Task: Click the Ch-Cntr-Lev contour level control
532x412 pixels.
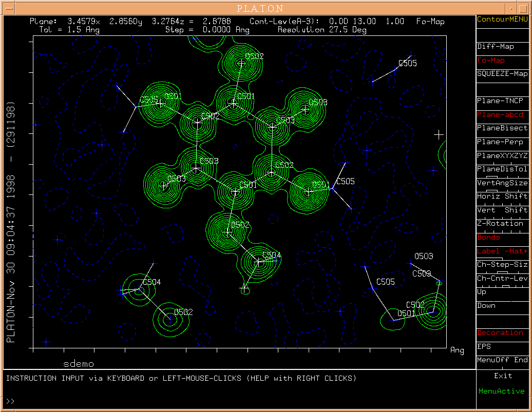Action: (x=502, y=279)
